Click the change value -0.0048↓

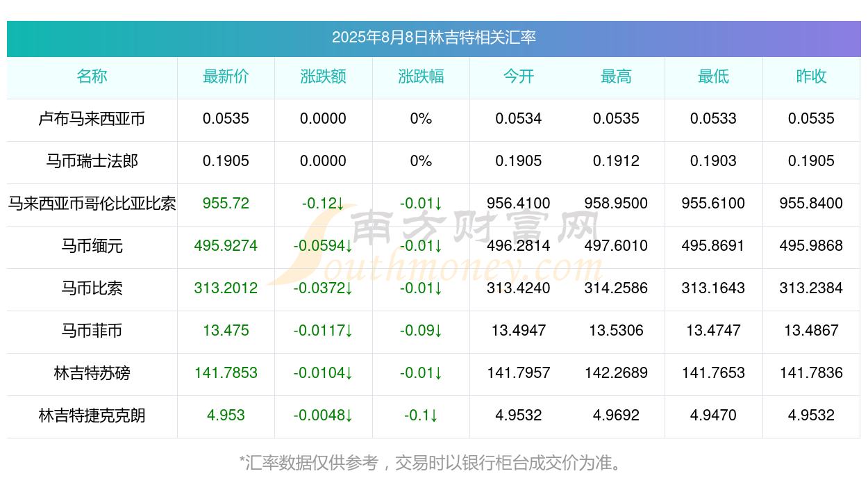click(323, 416)
